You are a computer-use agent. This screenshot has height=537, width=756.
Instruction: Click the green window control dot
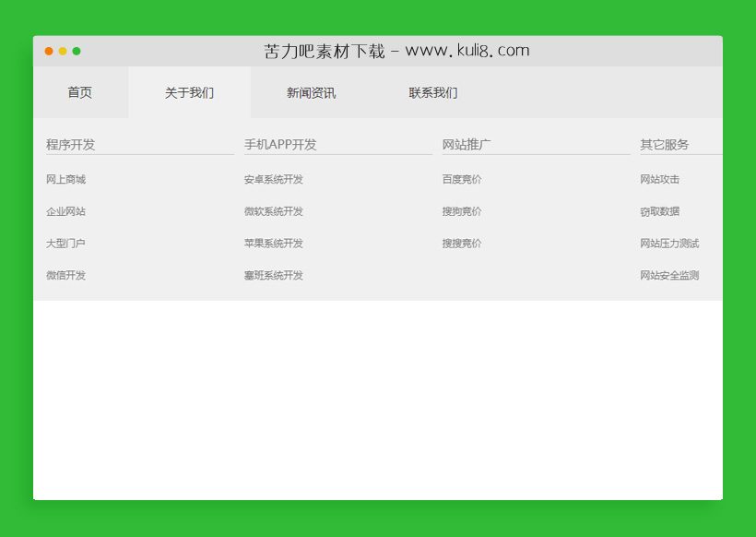pos(77,53)
